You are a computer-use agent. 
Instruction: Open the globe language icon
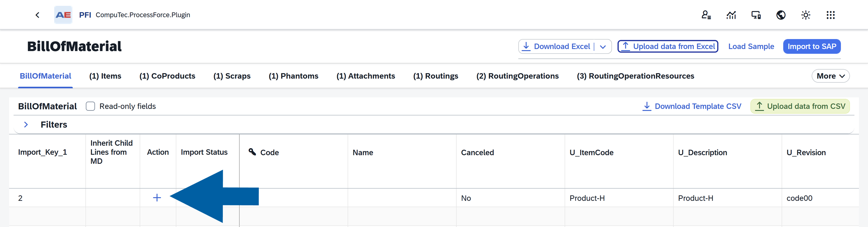pyautogui.click(x=781, y=15)
